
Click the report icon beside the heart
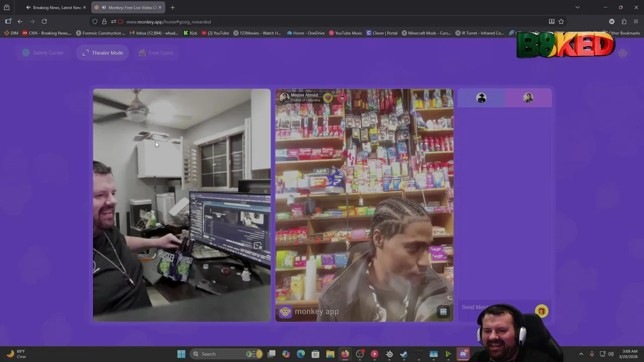342,98
